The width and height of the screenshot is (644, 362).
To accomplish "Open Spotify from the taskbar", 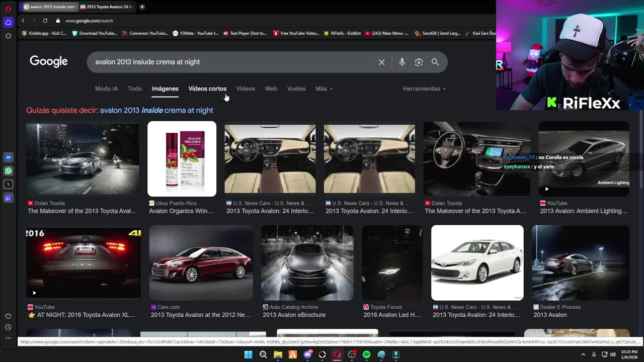I will (366, 354).
